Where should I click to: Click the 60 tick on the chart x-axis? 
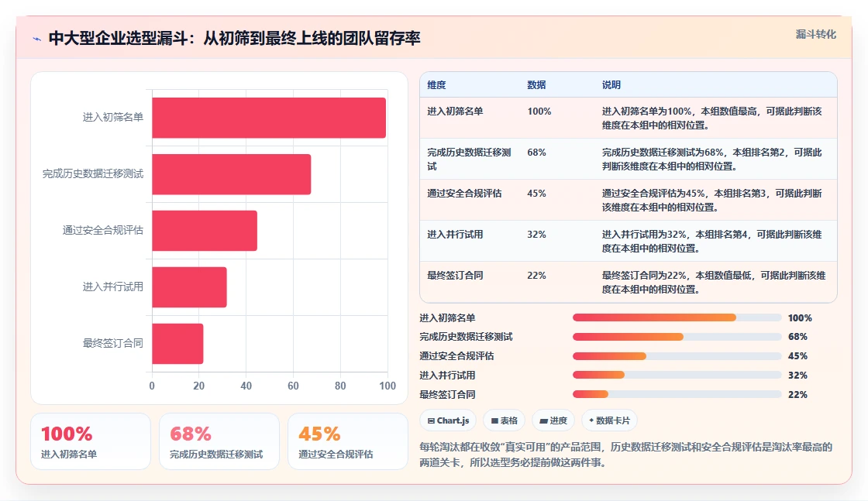(294, 386)
